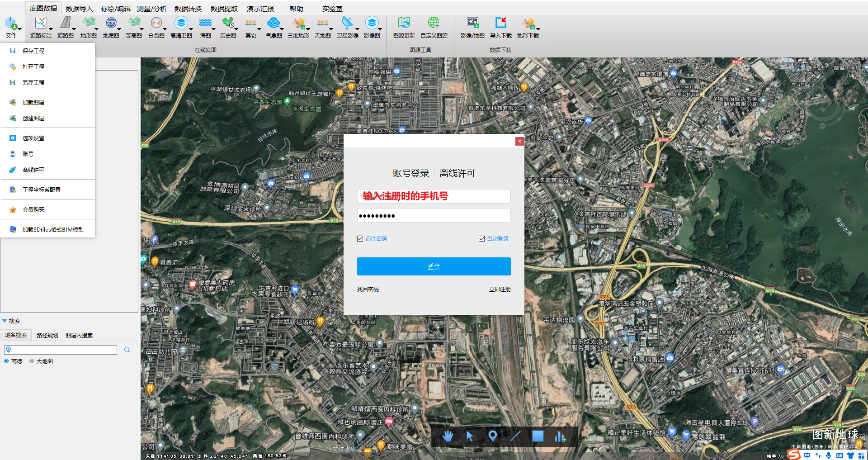Choose 另存工程 from the file menu
The width and height of the screenshot is (868, 460).
pos(33,83)
